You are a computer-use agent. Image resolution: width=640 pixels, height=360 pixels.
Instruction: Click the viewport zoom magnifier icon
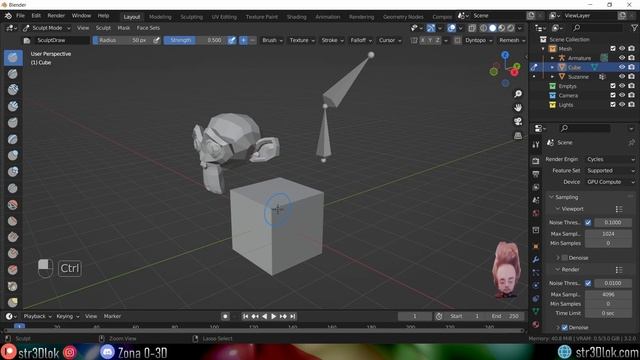click(x=518, y=94)
